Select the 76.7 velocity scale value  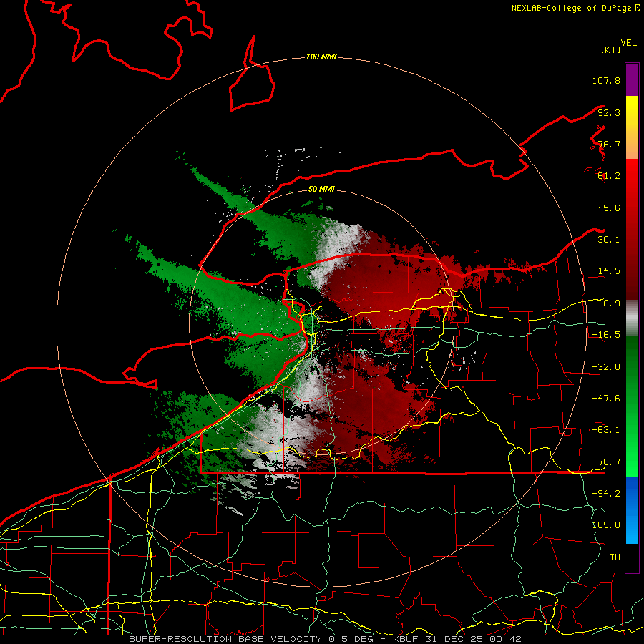[x=609, y=144]
